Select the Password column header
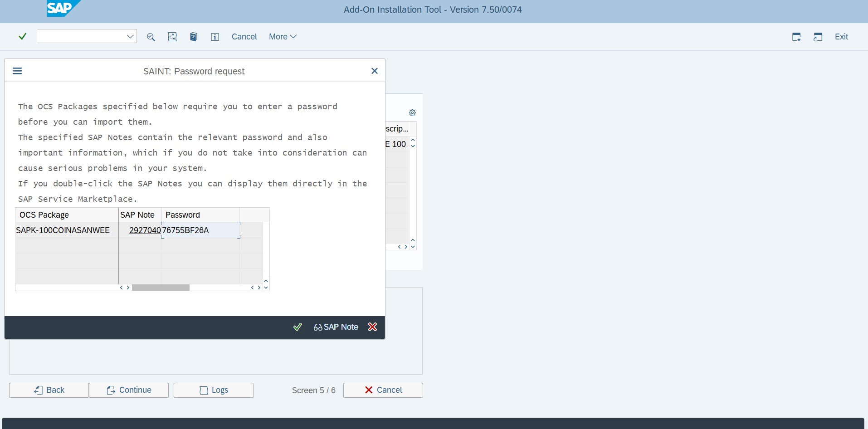Screen dimensions: 868x429 coord(200,215)
